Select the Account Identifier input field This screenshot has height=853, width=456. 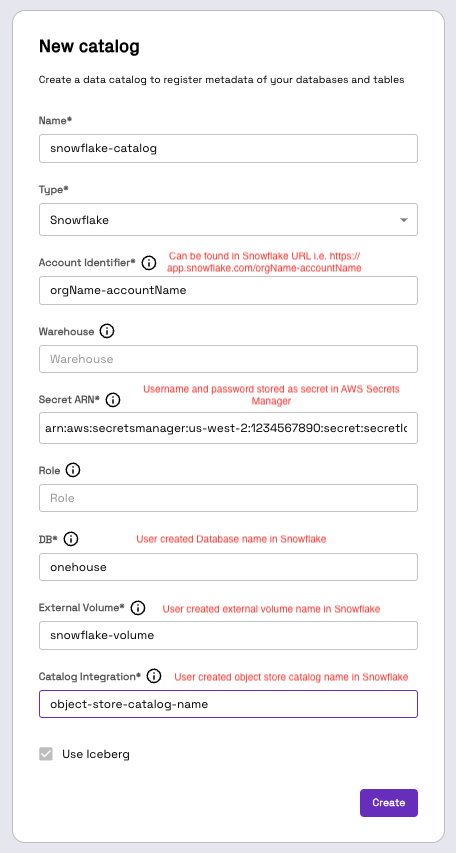click(x=229, y=290)
